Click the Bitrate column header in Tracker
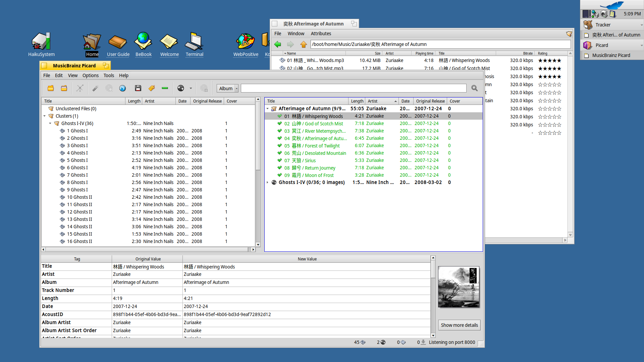644x362 pixels. (516, 53)
